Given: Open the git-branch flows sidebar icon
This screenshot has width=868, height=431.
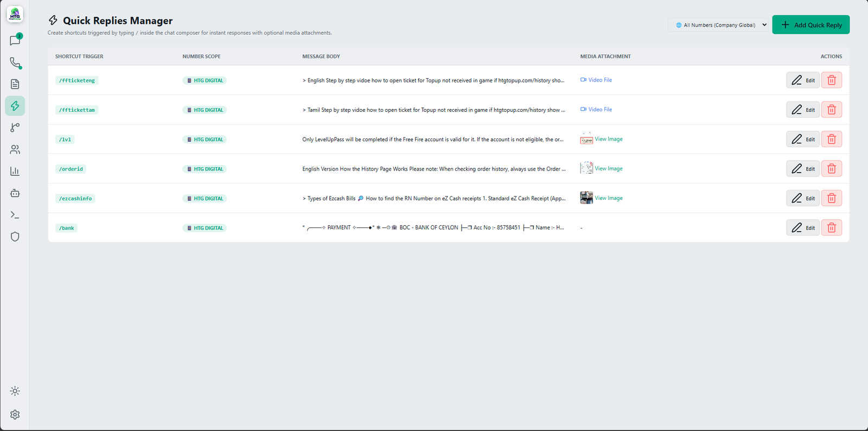Looking at the screenshot, I should pos(15,128).
